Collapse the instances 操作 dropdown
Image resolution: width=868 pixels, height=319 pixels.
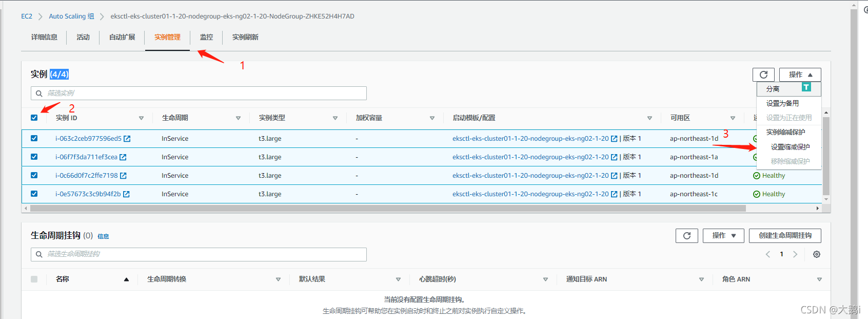(800, 74)
